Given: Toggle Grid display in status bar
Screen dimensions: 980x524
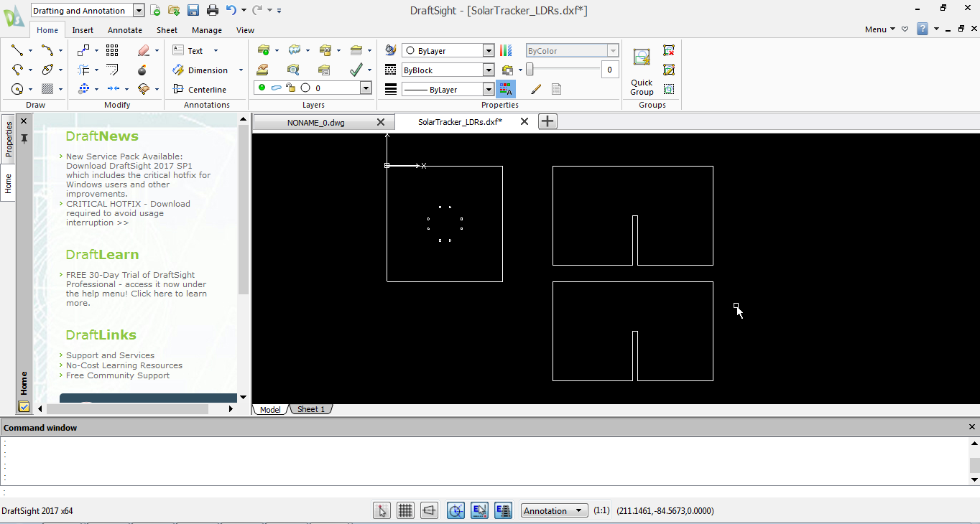Looking at the screenshot, I should click(x=405, y=510).
